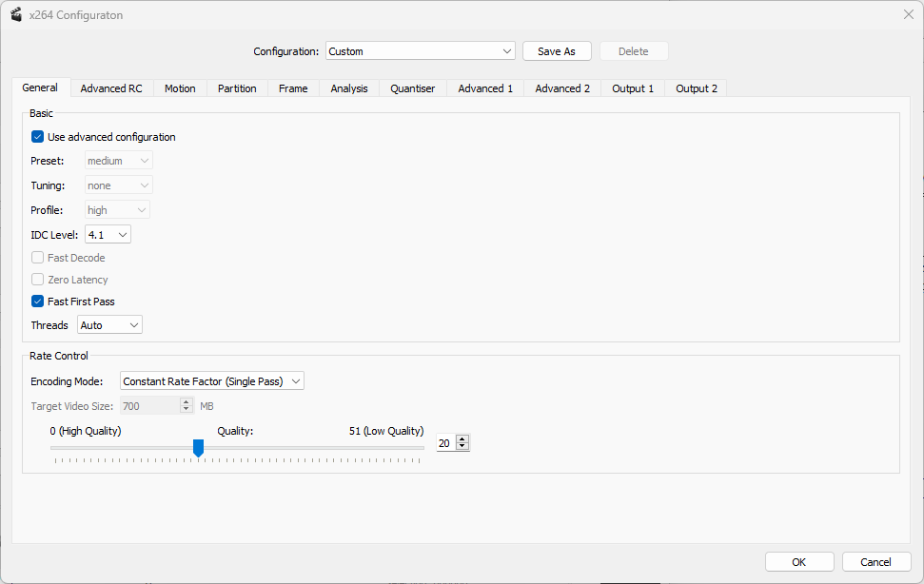Open the Tuning dropdown set to none

tap(118, 185)
